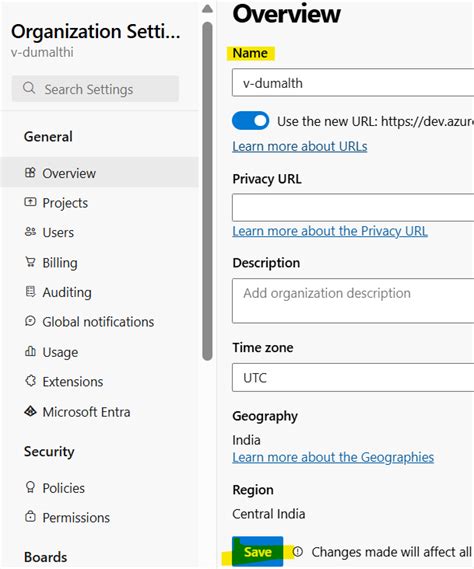Viewport: 474px width, 569px height.
Task: Click the Auditing log icon
Action: [x=30, y=291]
